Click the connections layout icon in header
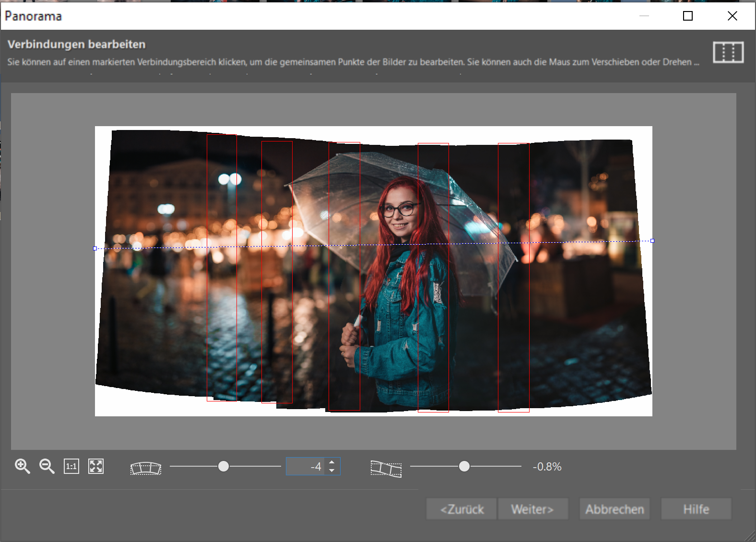 [728, 52]
